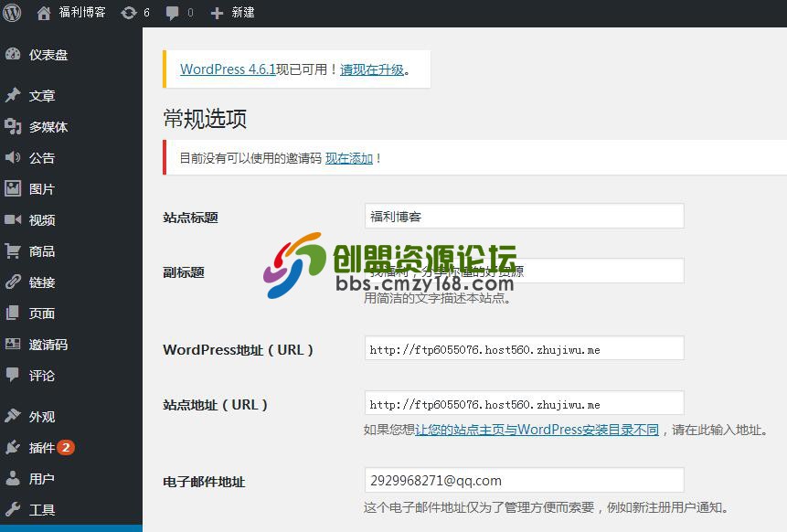The height and width of the screenshot is (532, 787).
Task: Click the 站点标题 field label
Action: tap(190, 218)
